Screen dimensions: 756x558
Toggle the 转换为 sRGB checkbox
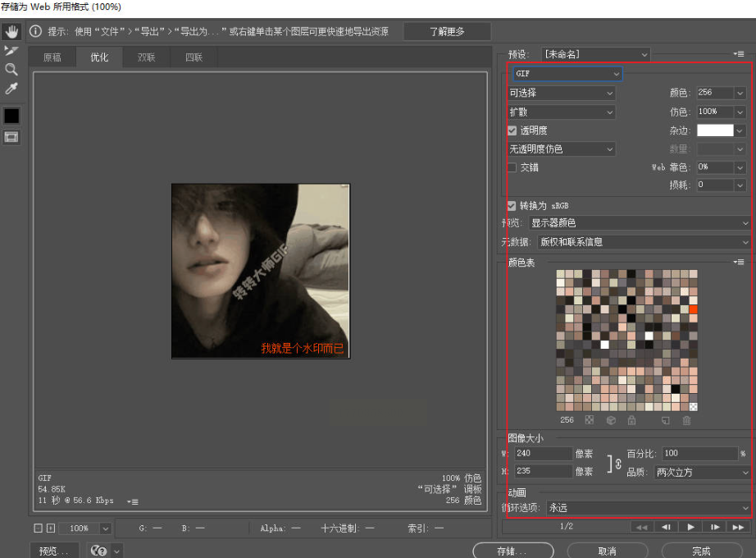click(x=512, y=205)
